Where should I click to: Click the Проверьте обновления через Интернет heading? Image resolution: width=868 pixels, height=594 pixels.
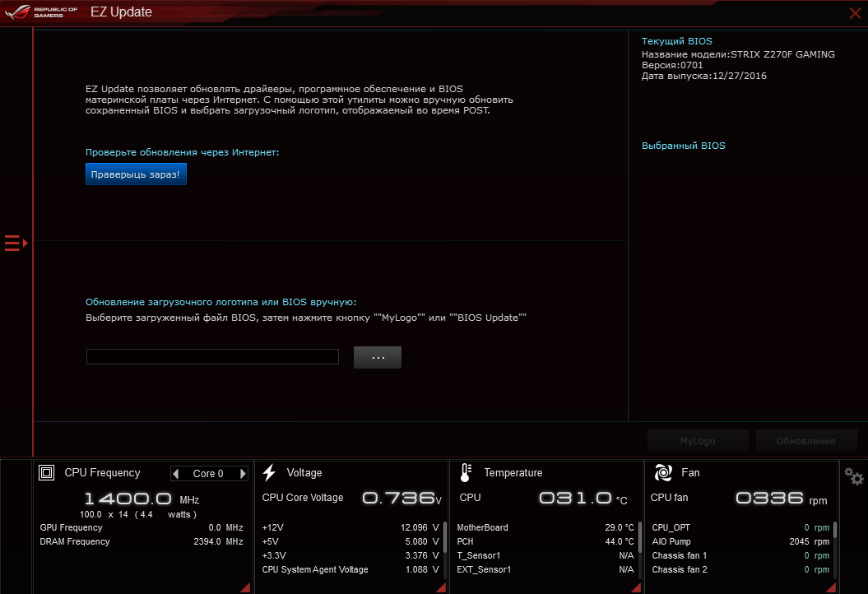tap(182, 152)
